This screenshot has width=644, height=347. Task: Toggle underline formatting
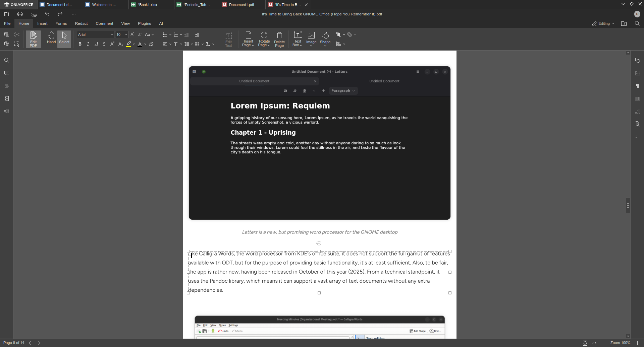[x=96, y=44]
